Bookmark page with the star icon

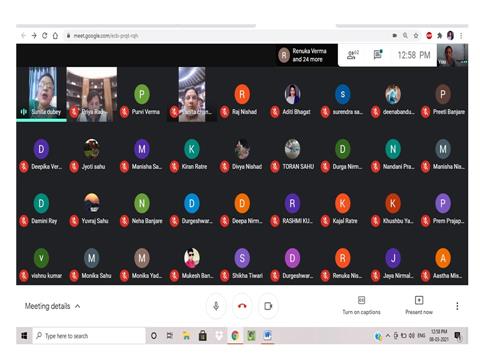(416, 35)
